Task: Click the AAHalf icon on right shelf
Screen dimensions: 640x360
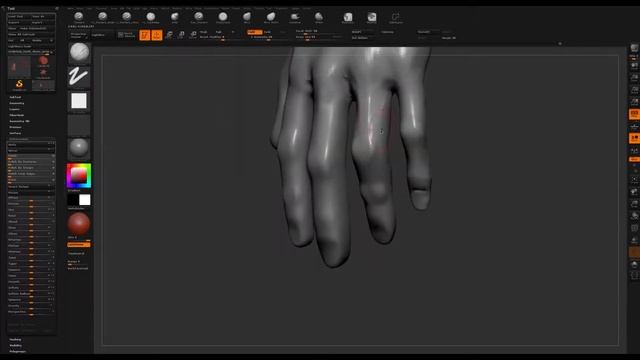Action: click(x=634, y=102)
